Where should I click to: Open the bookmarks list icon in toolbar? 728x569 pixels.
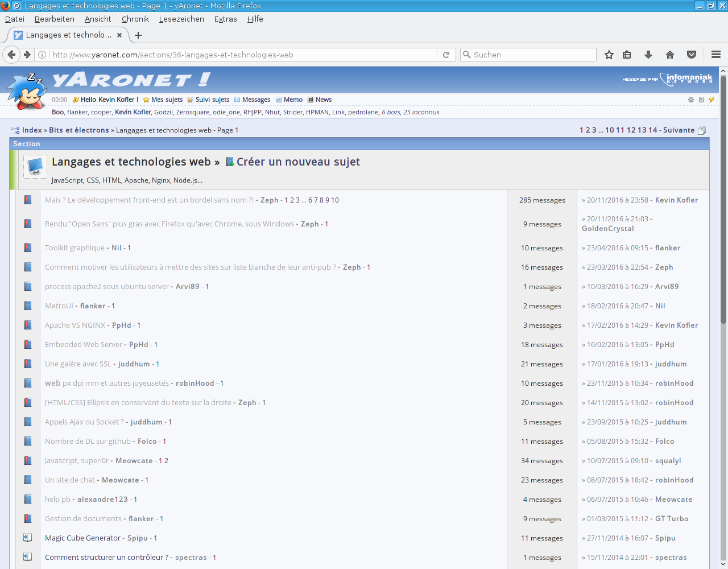pos(627,55)
